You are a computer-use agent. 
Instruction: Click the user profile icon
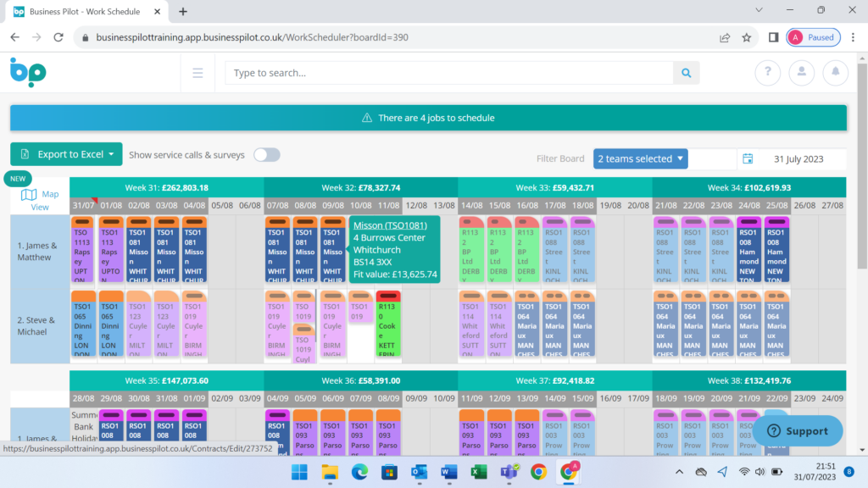[802, 73]
